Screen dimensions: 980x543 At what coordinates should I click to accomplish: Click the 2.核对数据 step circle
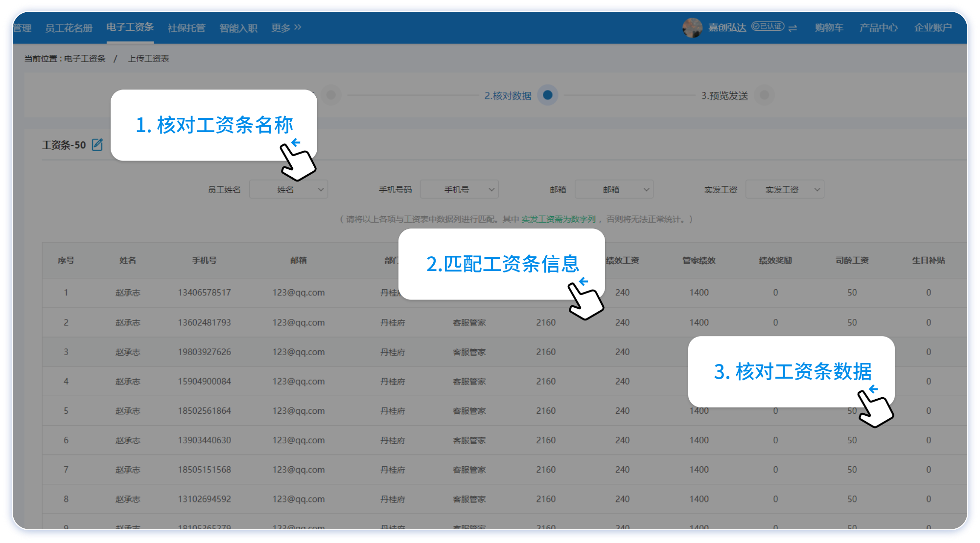click(x=548, y=95)
